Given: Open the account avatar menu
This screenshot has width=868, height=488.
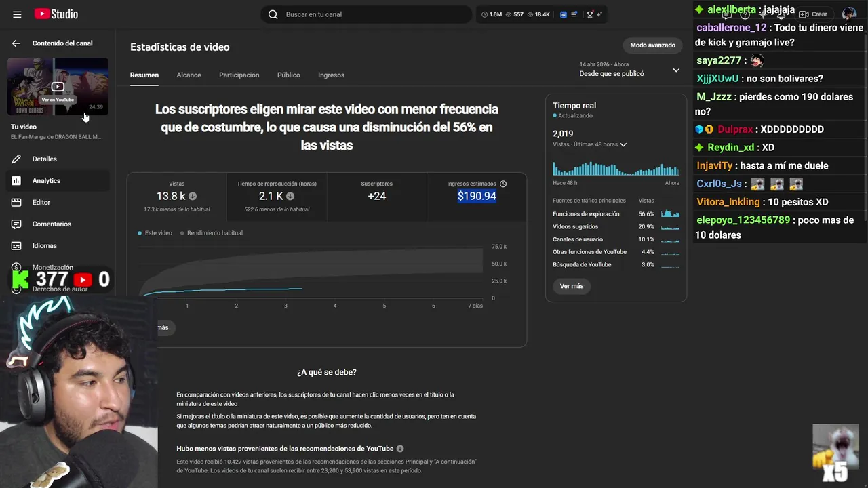Looking at the screenshot, I should [849, 14].
